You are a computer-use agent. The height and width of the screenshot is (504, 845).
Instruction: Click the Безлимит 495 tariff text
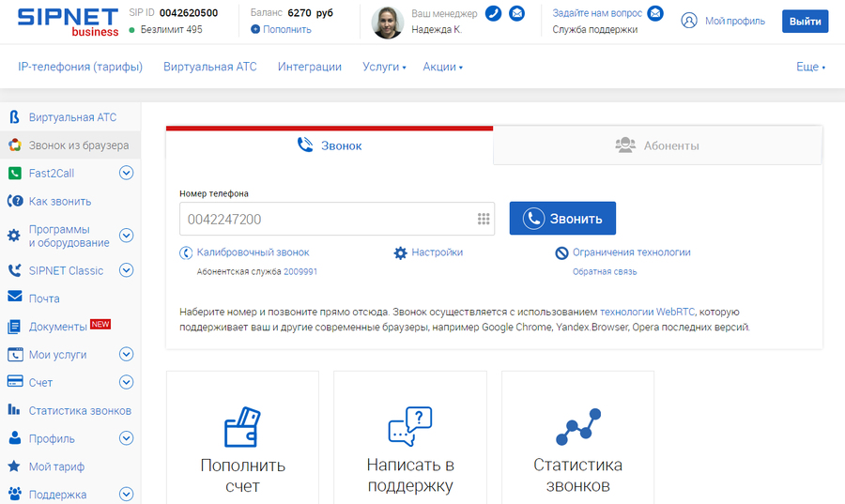[172, 29]
